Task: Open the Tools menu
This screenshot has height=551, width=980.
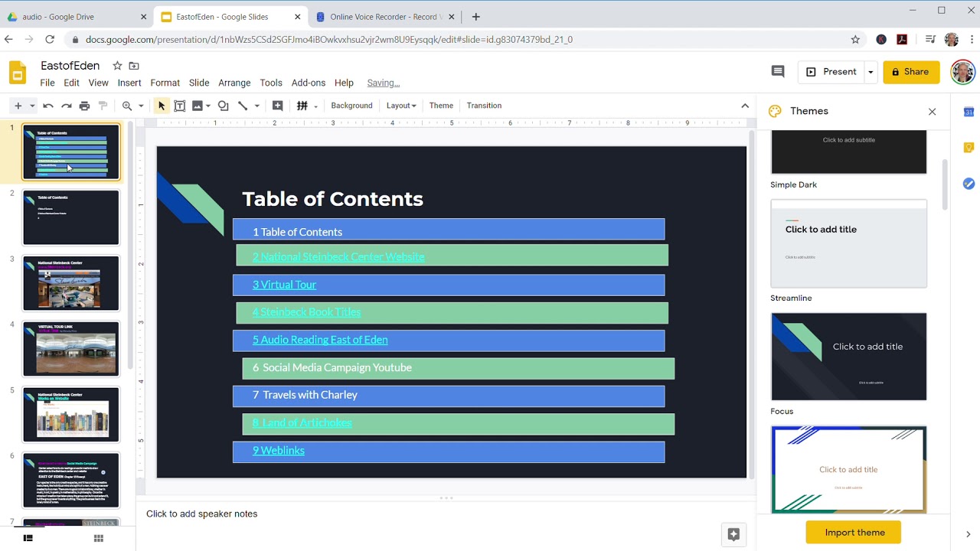Action: (x=271, y=83)
